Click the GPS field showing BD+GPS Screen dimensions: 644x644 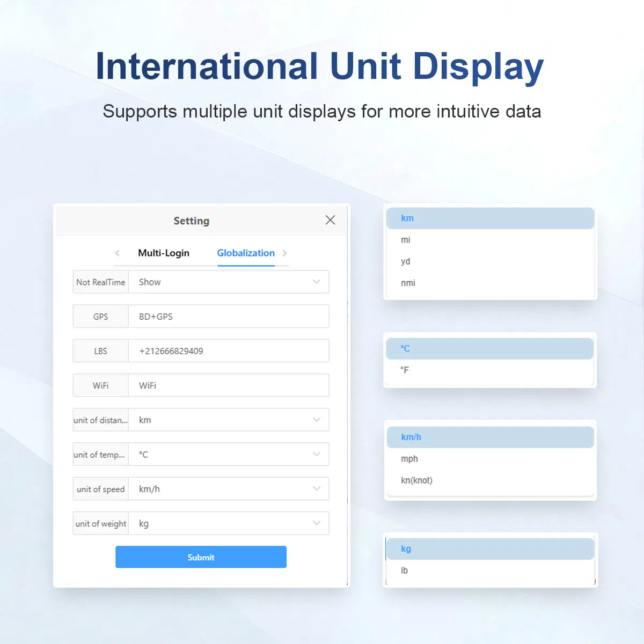click(x=229, y=316)
